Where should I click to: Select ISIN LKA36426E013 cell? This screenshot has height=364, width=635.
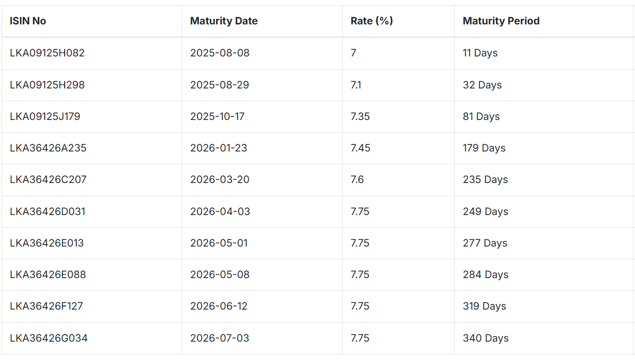[92, 243]
